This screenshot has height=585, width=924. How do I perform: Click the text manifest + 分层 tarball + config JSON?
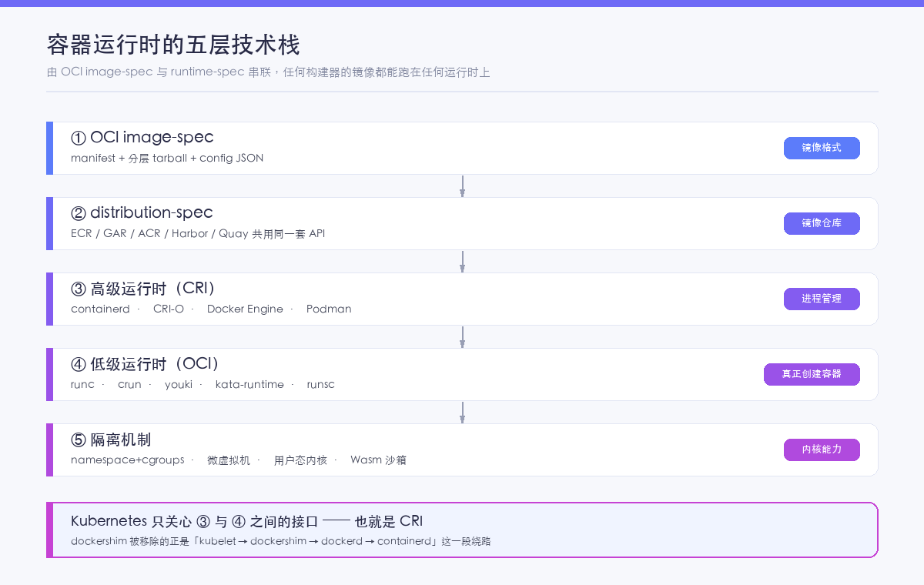(167, 158)
